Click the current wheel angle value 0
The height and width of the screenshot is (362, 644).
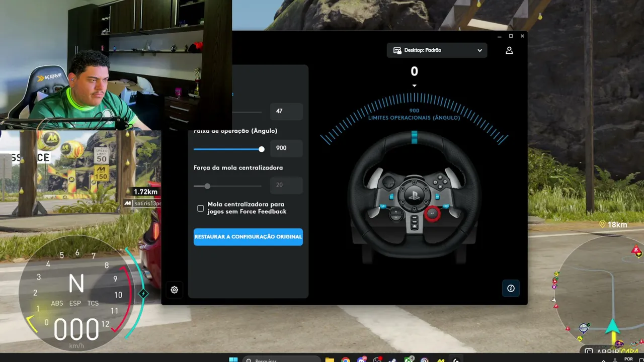point(414,71)
